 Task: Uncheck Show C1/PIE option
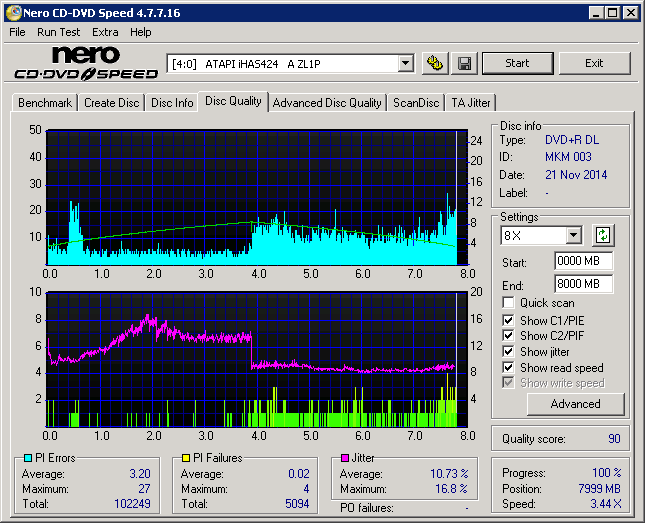(x=508, y=320)
